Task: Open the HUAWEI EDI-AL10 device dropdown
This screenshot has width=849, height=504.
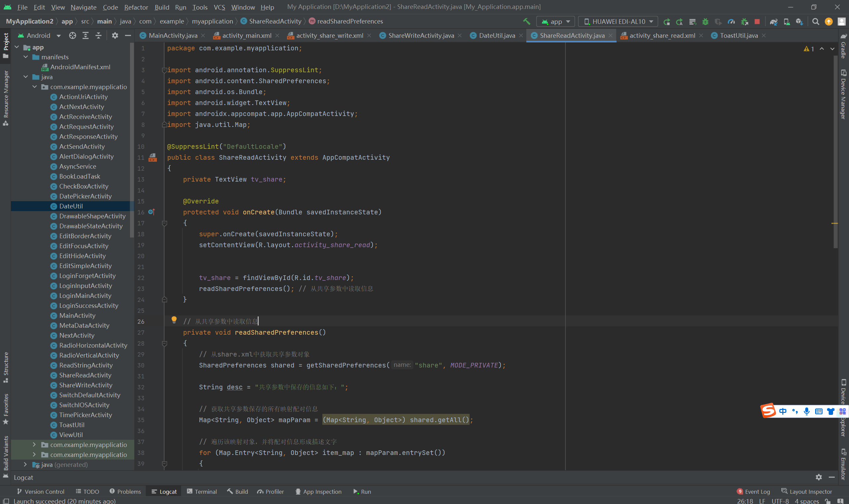Action: [618, 22]
